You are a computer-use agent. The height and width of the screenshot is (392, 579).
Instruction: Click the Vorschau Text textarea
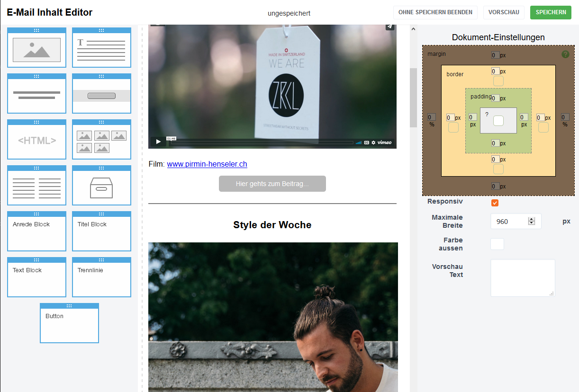click(x=523, y=278)
